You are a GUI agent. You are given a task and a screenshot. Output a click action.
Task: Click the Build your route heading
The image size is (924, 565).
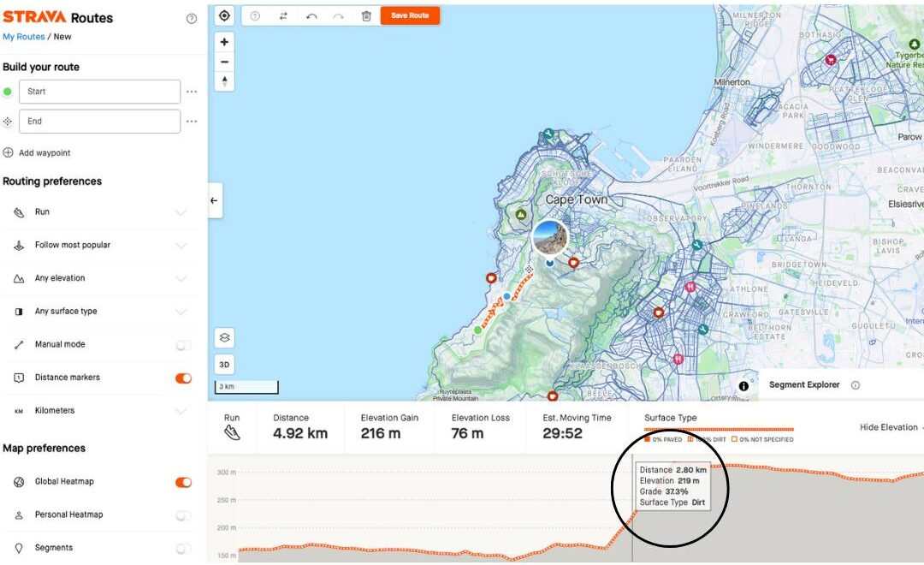[41, 67]
